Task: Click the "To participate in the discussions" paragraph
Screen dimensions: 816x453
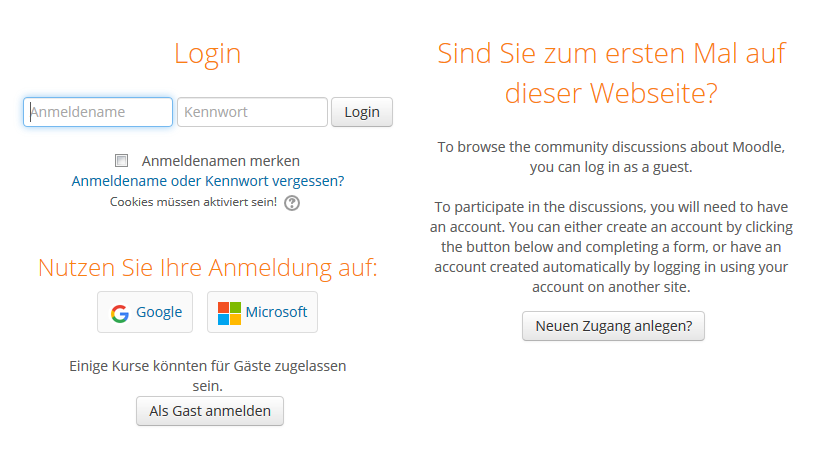Action: click(611, 246)
